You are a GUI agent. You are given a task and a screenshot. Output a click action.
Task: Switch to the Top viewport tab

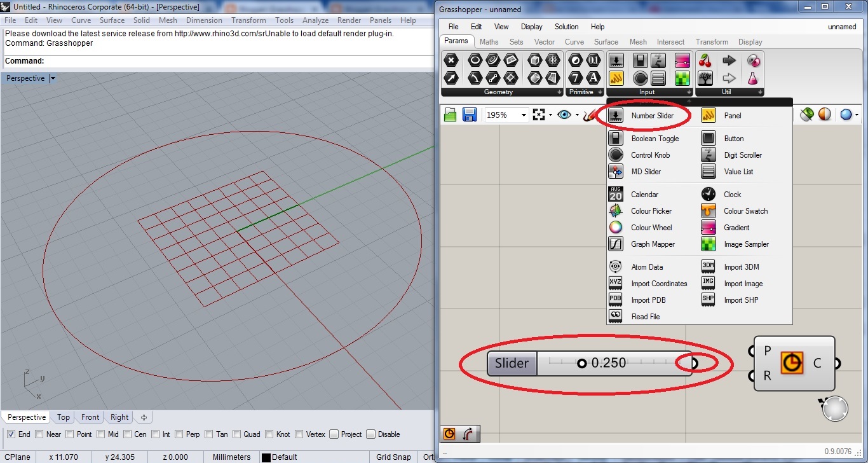pyautogui.click(x=63, y=417)
